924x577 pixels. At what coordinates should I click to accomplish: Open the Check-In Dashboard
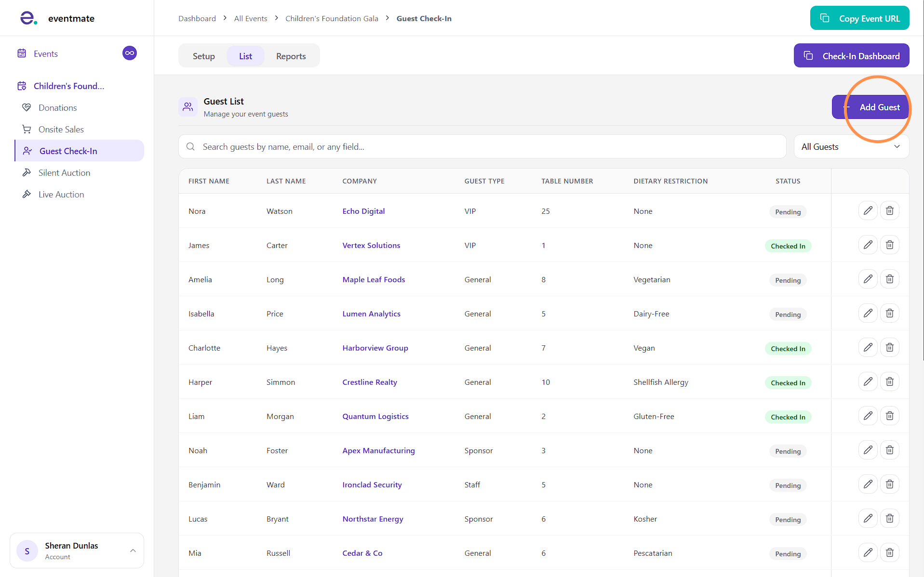[x=851, y=55]
